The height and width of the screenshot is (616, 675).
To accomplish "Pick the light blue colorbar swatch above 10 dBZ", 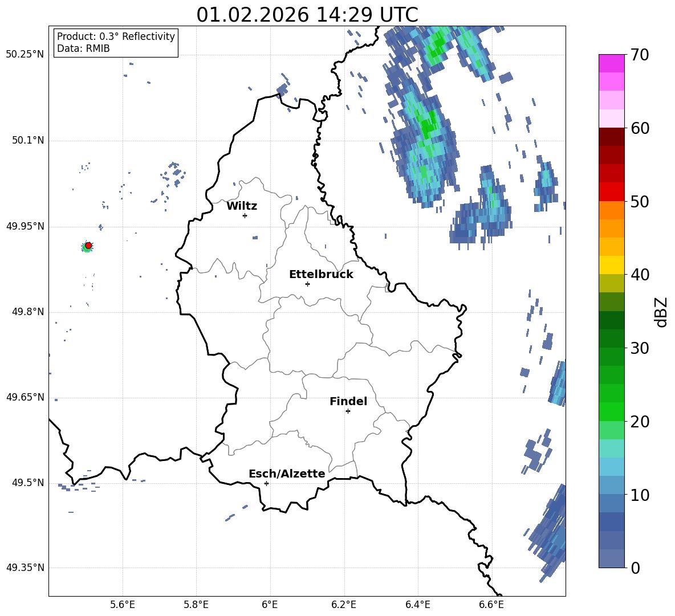I will tap(611, 466).
